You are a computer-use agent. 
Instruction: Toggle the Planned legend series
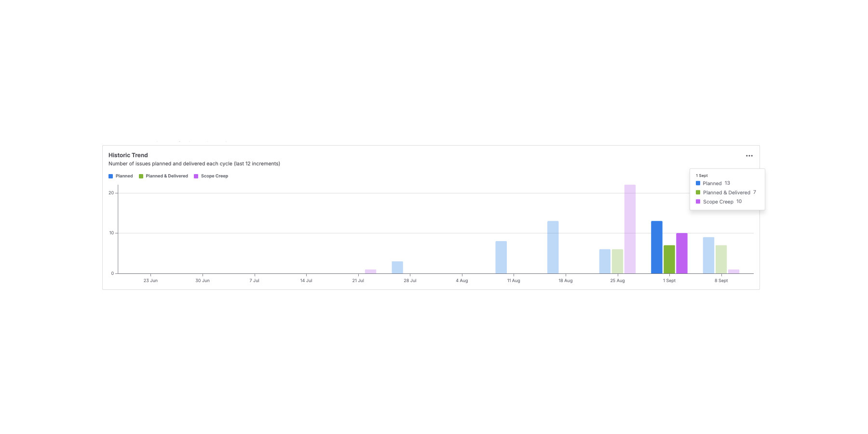click(x=121, y=176)
